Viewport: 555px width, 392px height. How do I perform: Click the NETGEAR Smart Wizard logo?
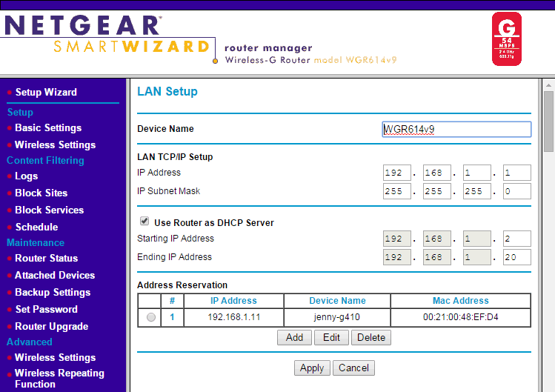(x=107, y=36)
